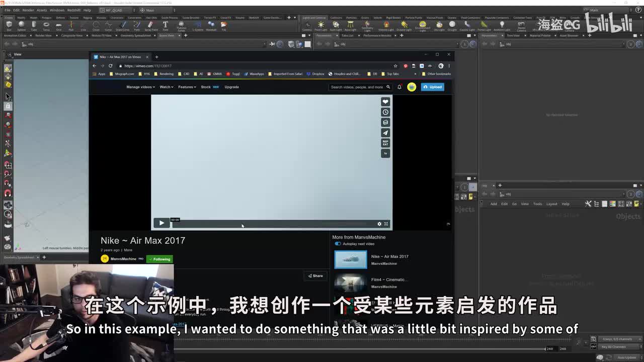Reload the Chrome page
Image resolution: width=644 pixels, height=362 pixels.
click(111, 66)
